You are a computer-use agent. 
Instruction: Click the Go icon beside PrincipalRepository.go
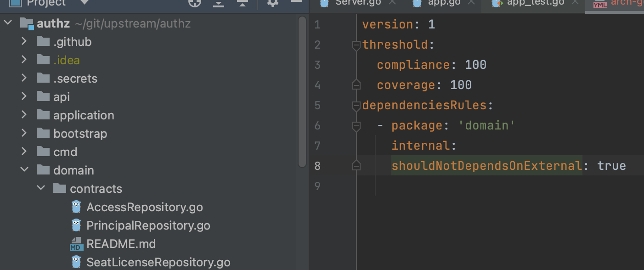(76, 225)
